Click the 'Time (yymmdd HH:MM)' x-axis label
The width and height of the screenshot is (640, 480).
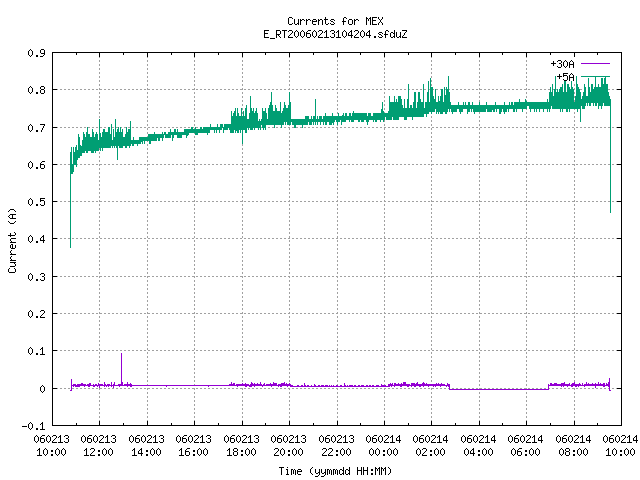click(335, 471)
